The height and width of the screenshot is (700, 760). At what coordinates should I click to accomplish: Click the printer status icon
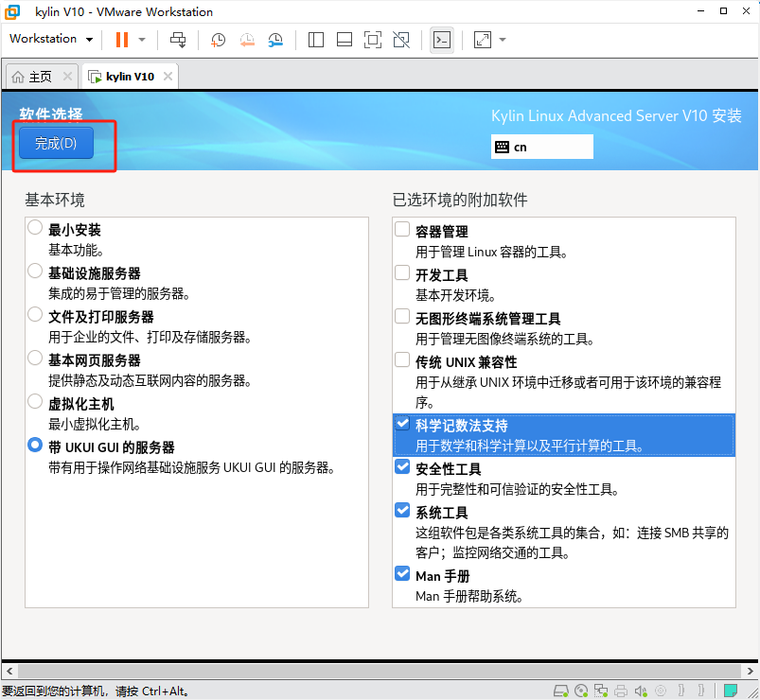[x=621, y=691]
